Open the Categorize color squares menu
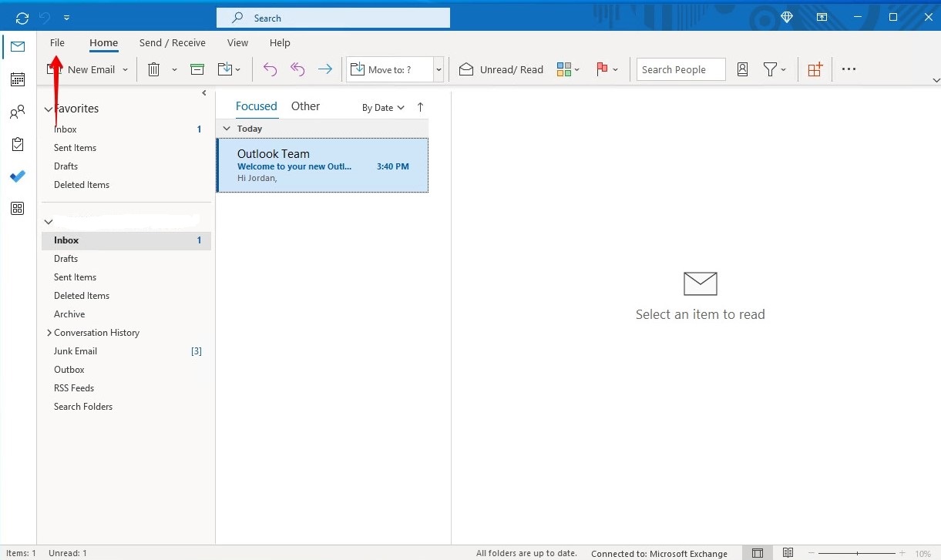Screen dimensions: 941x560 [x=568, y=69]
